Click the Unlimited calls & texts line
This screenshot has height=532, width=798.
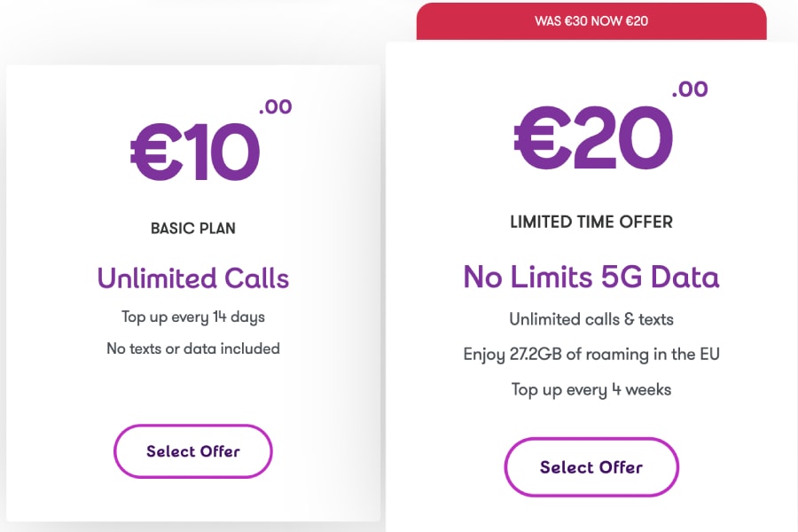click(591, 319)
